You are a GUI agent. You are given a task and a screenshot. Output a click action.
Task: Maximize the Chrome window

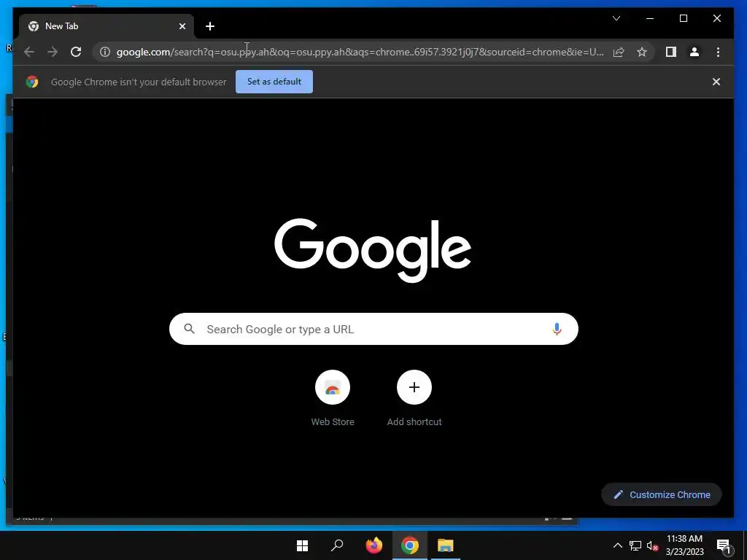tap(683, 18)
